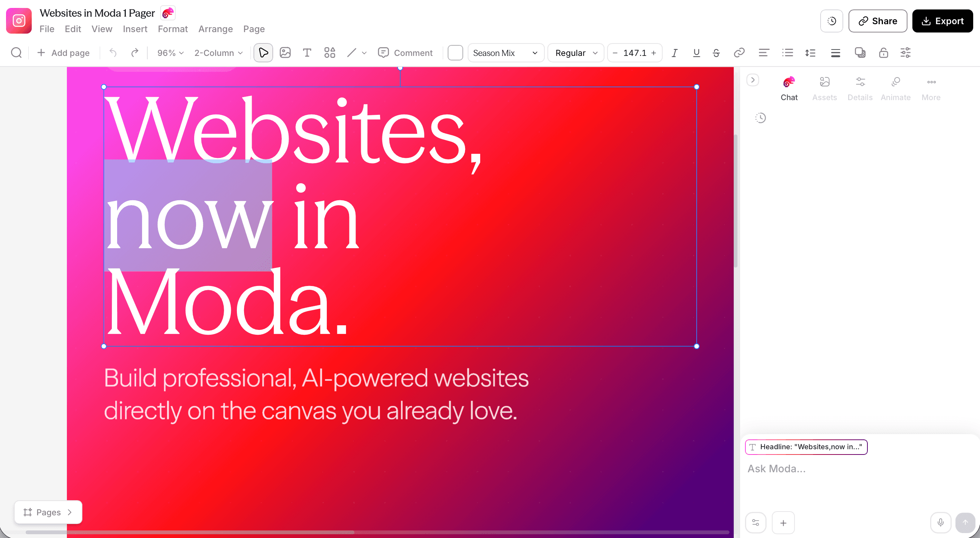Open version history clock button
The width and height of the screenshot is (980, 538).
(x=832, y=21)
